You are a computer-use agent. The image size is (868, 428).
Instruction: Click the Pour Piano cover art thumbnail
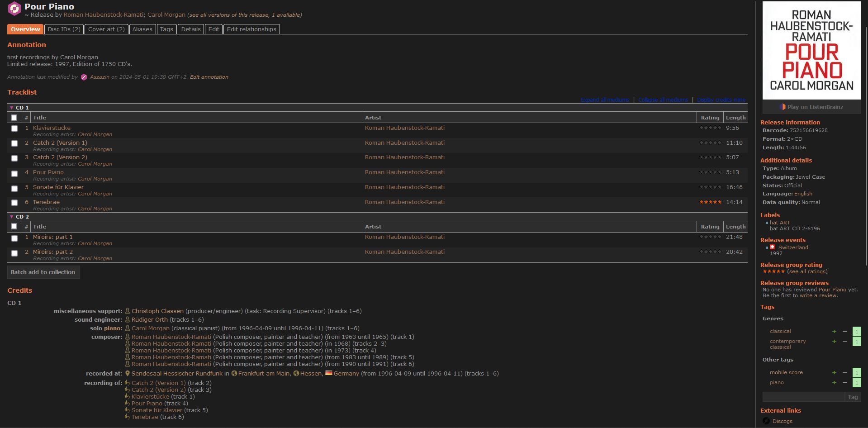[811, 51]
